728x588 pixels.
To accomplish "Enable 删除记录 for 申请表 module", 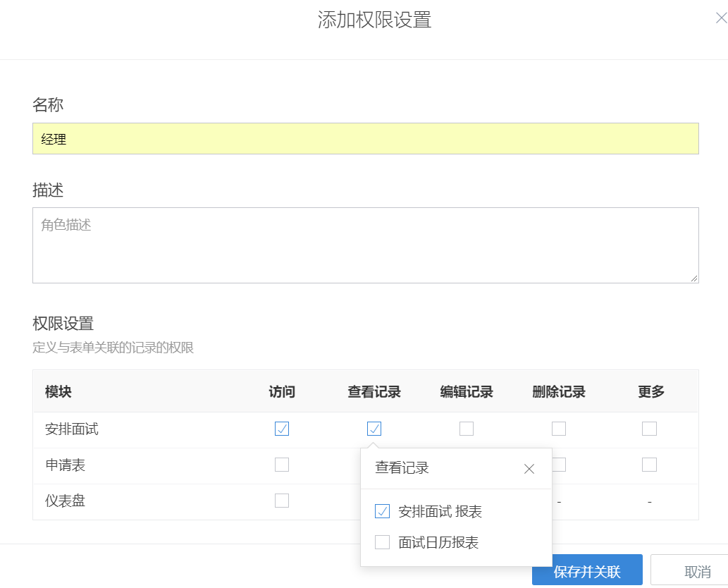I will click(x=559, y=465).
